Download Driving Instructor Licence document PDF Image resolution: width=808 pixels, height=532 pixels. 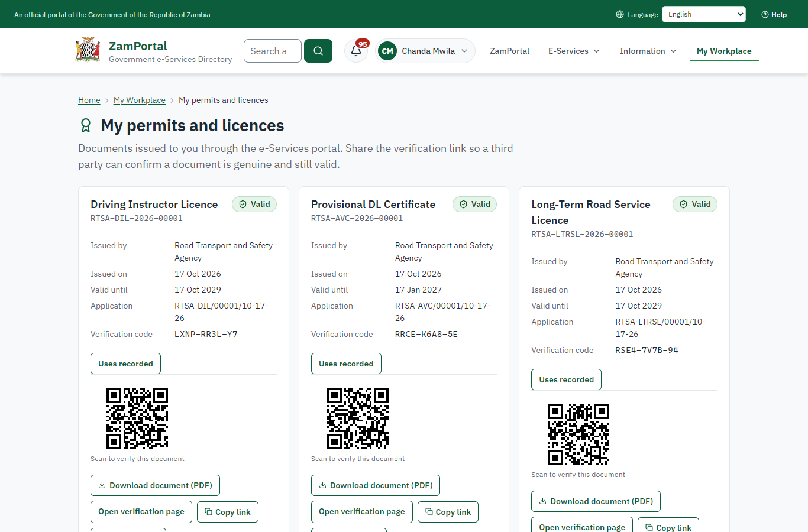(155, 485)
